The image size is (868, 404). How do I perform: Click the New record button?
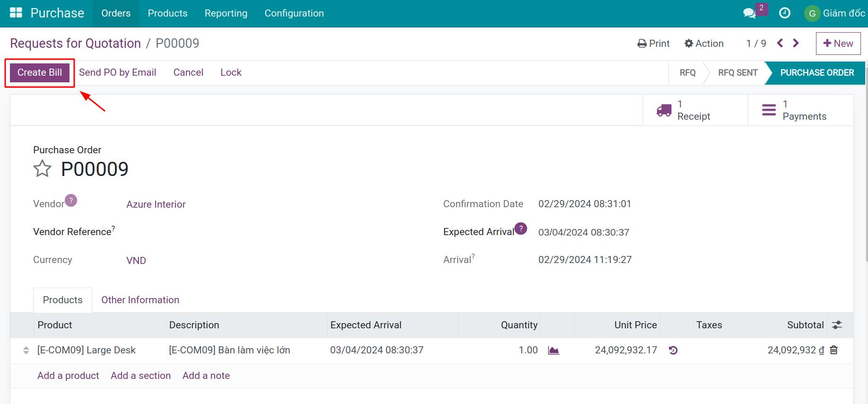(838, 44)
